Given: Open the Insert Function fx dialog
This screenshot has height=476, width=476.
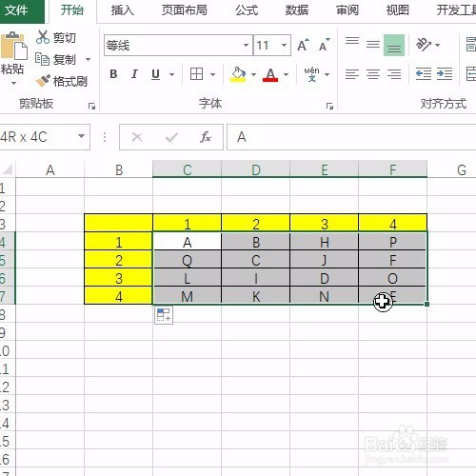Looking at the screenshot, I should 206,137.
